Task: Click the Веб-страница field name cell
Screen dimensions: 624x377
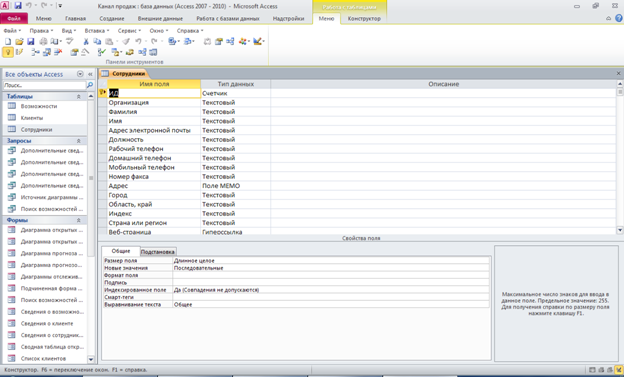Action: 154,232
